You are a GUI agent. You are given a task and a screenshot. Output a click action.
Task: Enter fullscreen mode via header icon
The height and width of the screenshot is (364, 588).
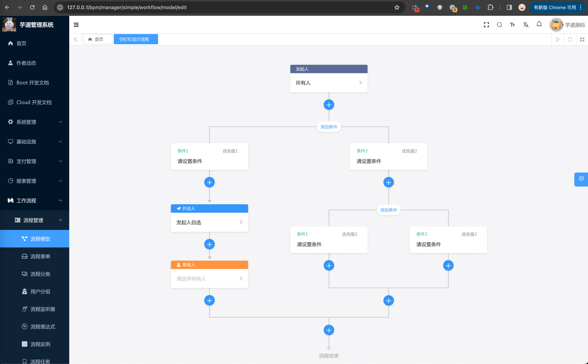pyautogui.click(x=486, y=25)
